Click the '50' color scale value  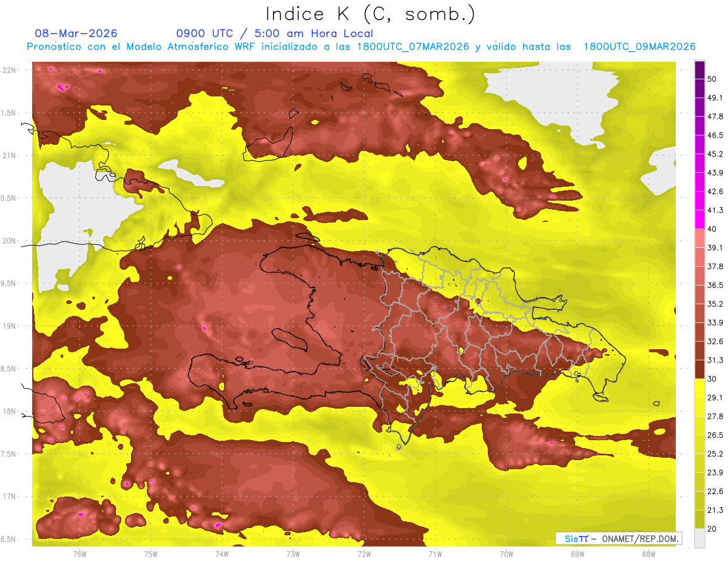click(x=713, y=79)
